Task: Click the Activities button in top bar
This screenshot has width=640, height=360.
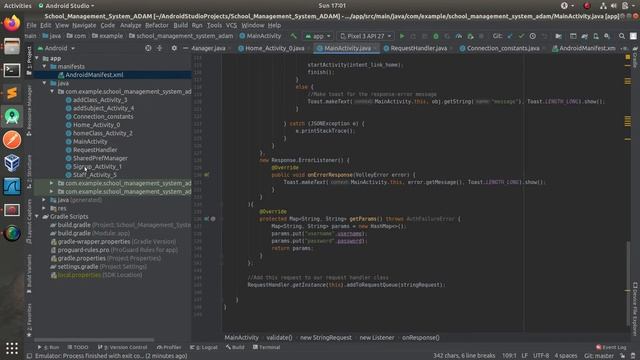Action: 18,6
